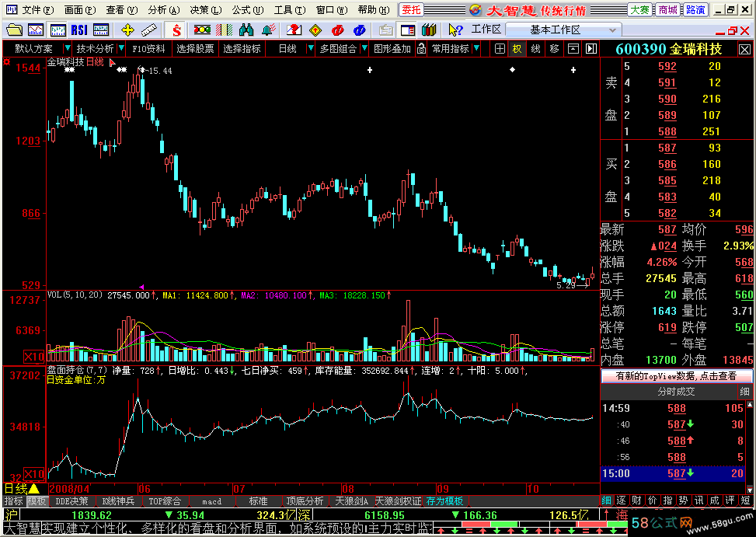Select the DDE决策 template tab
Screen dimensions: 756x537
point(71,500)
